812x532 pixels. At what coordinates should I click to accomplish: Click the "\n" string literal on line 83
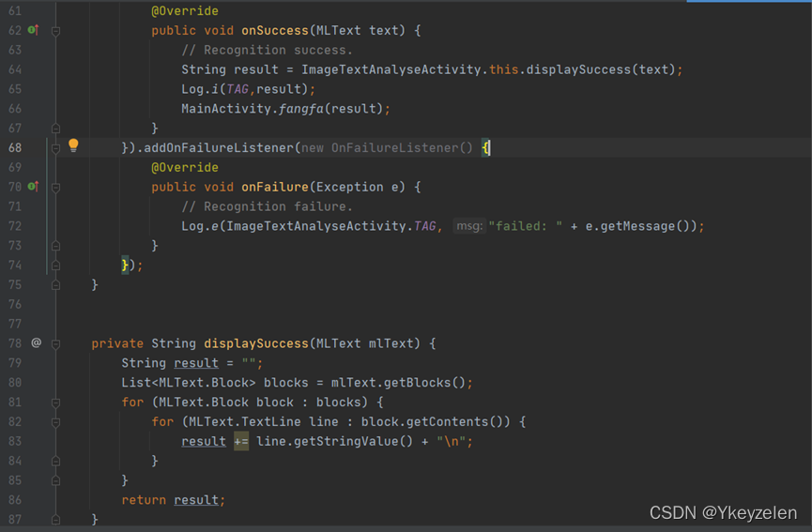coord(451,441)
